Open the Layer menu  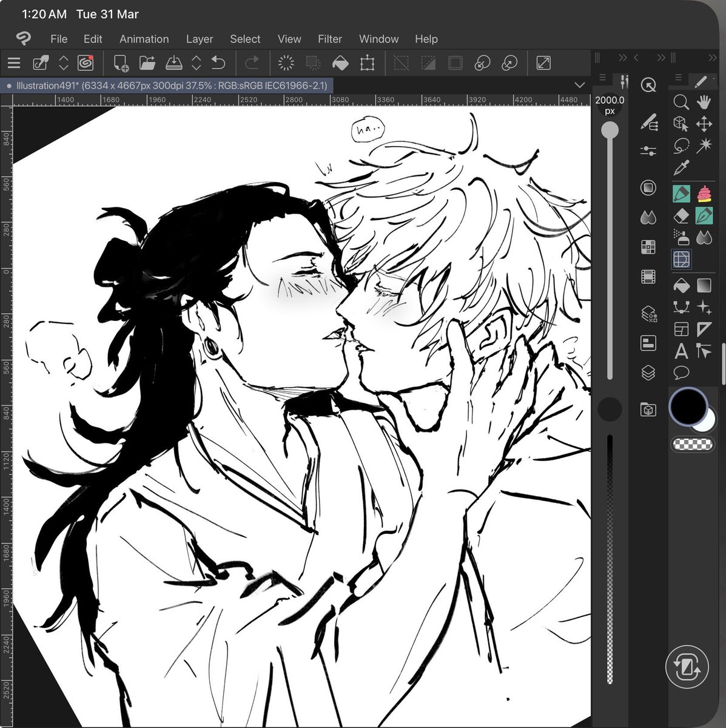click(200, 39)
